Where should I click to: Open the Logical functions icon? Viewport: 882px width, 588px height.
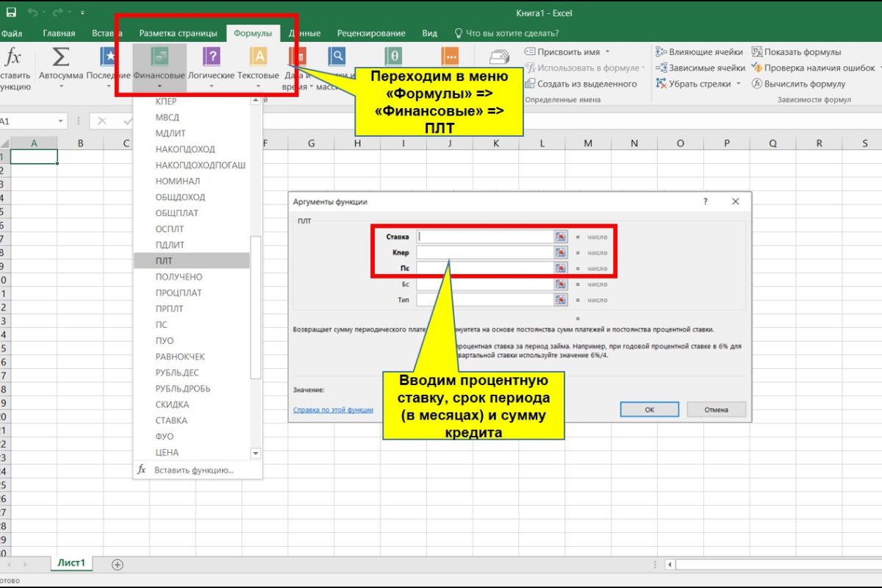(x=211, y=57)
